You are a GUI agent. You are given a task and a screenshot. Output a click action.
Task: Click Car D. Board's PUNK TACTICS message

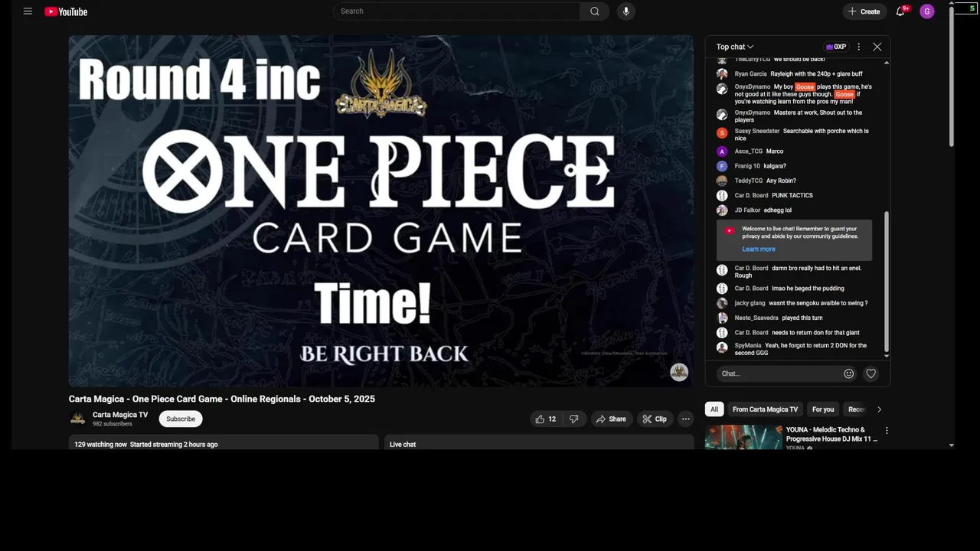(x=792, y=195)
